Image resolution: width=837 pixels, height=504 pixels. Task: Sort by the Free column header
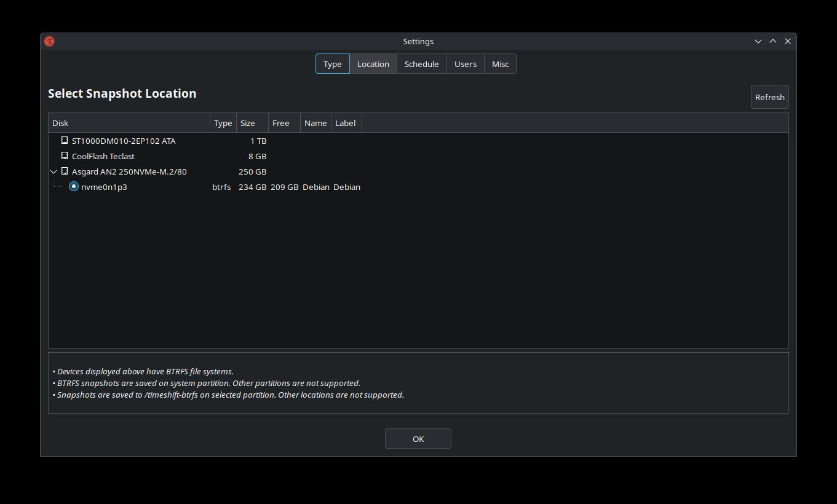click(284, 123)
